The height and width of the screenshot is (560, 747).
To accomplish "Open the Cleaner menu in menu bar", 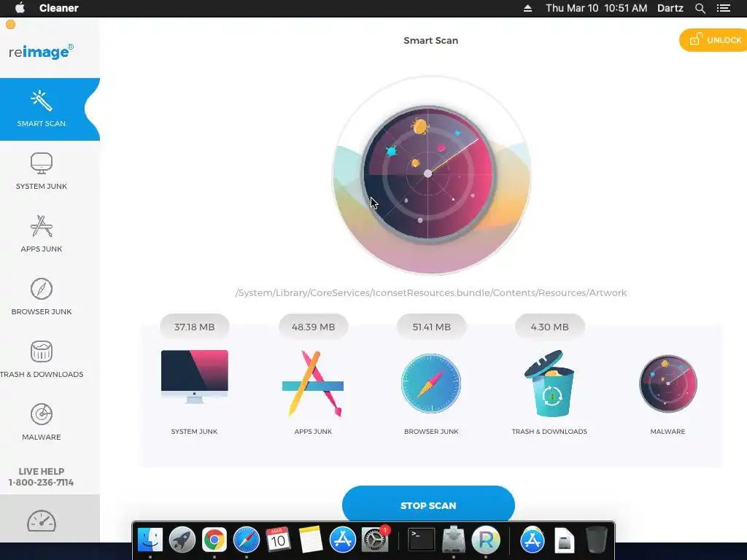I will pyautogui.click(x=59, y=8).
